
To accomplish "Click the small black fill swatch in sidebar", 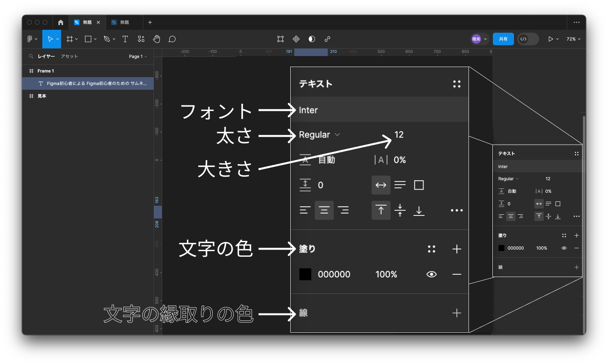I will (x=501, y=248).
